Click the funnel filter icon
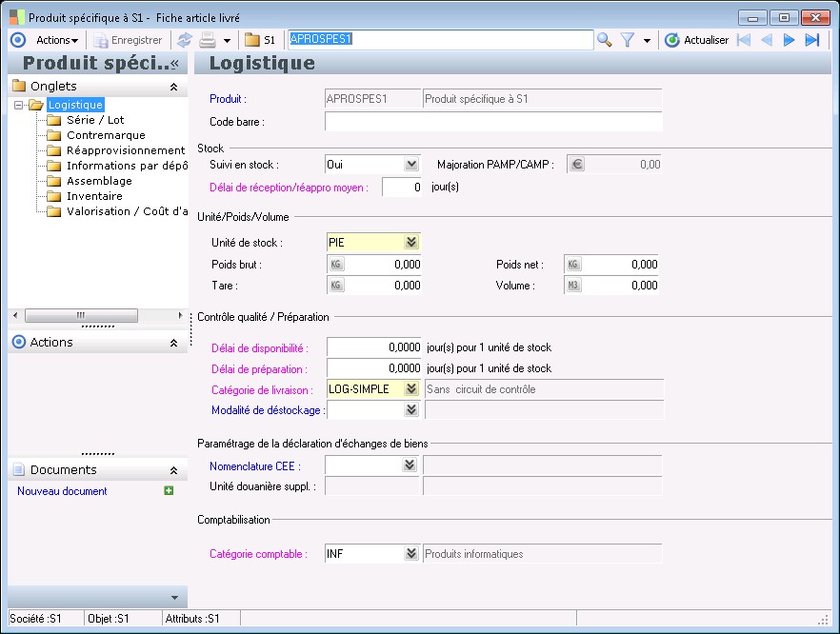Viewport: 840px width, 634px height. click(628, 40)
